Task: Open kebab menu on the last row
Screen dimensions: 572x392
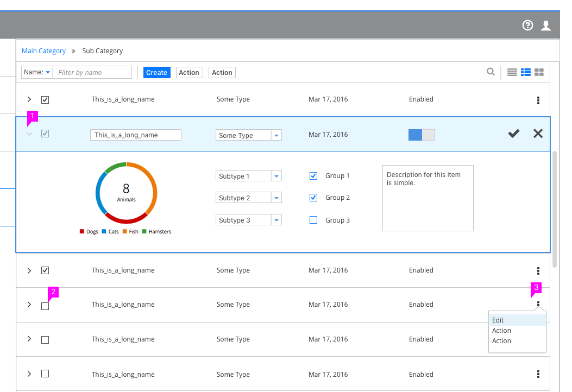Action: 538,374
